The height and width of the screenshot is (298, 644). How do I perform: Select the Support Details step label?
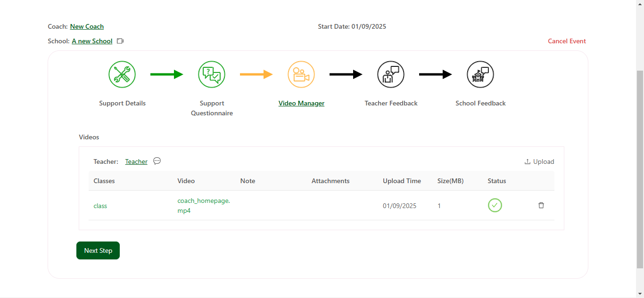click(x=122, y=103)
